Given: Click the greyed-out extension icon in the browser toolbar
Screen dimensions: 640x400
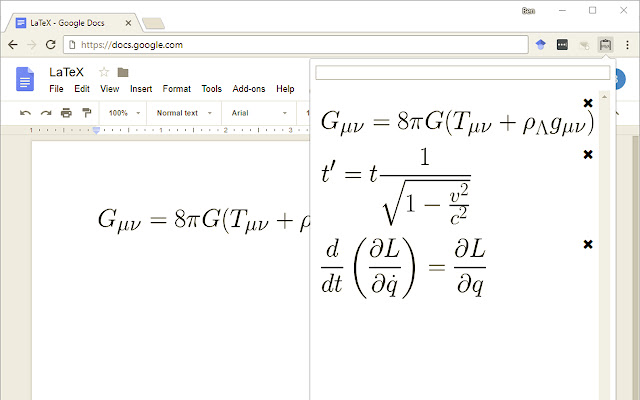Looking at the screenshot, I should click(584, 45).
